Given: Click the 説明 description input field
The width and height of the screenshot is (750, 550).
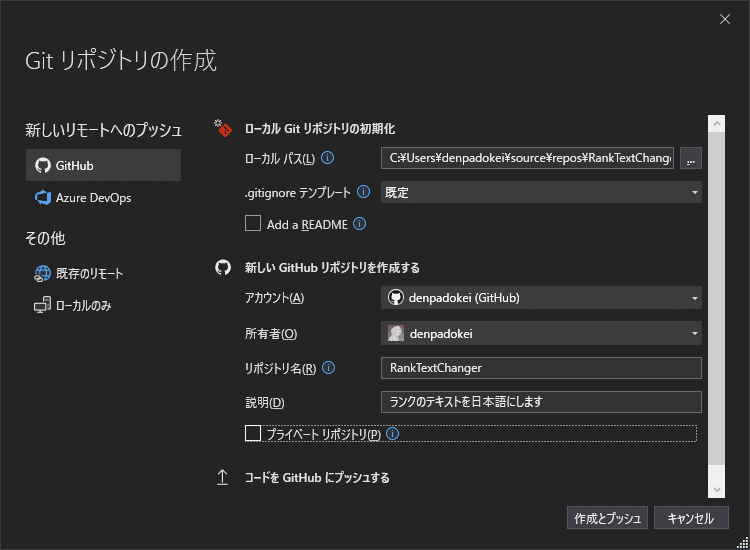Looking at the screenshot, I should pos(541,402).
